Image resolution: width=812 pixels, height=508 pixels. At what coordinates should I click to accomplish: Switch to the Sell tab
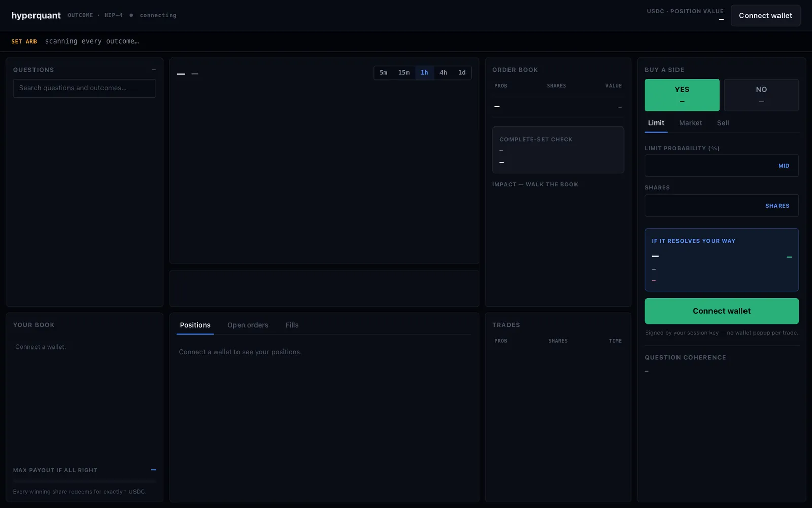coord(723,123)
